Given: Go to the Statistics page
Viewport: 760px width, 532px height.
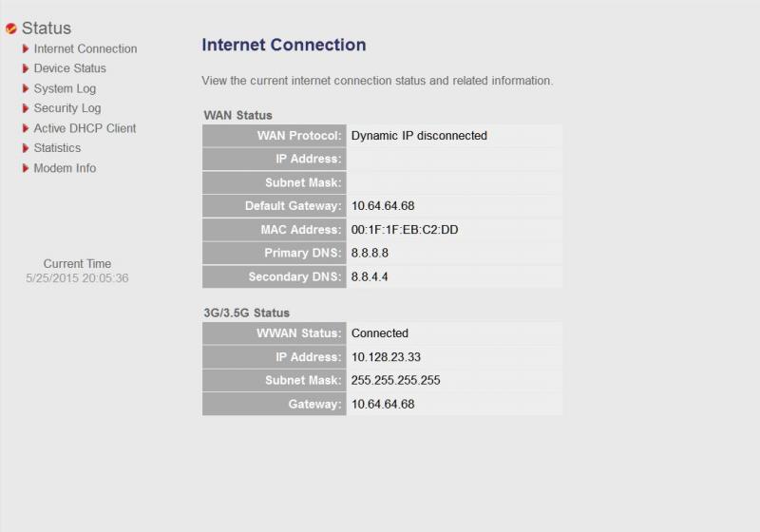Looking at the screenshot, I should coord(57,148).
